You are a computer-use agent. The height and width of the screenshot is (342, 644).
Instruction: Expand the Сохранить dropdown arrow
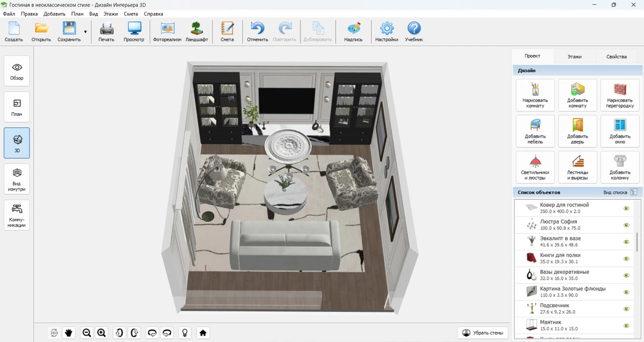point(85,32)
